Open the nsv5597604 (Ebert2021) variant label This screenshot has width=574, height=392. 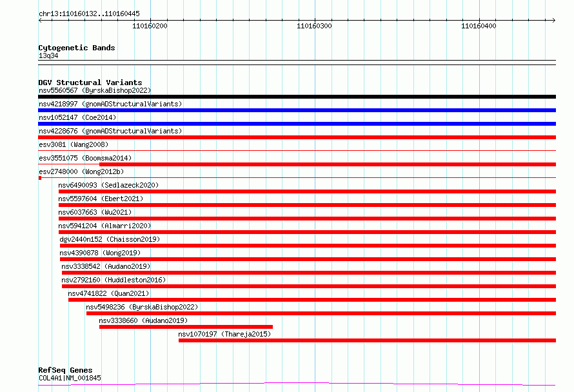101,199
